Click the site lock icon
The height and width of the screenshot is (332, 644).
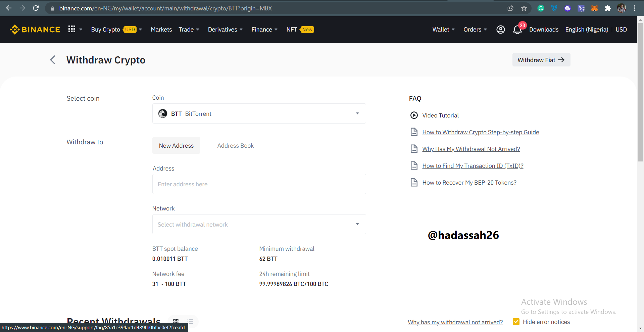pyautogui.click(x=52, y=8)
